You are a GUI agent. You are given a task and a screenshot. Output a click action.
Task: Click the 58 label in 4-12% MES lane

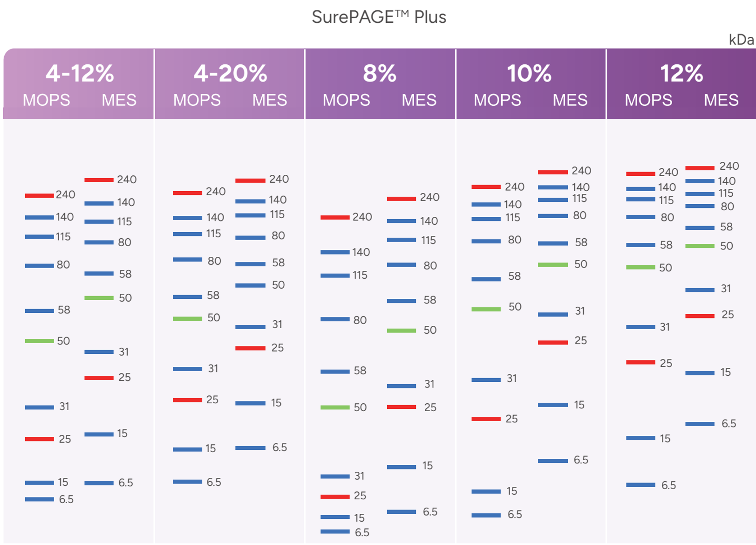125,274
